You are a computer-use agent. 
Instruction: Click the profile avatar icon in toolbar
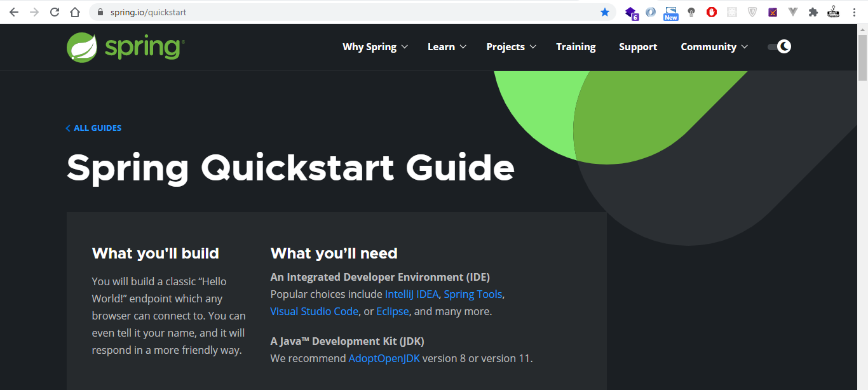pyautogui.click(x=833, y=12)
